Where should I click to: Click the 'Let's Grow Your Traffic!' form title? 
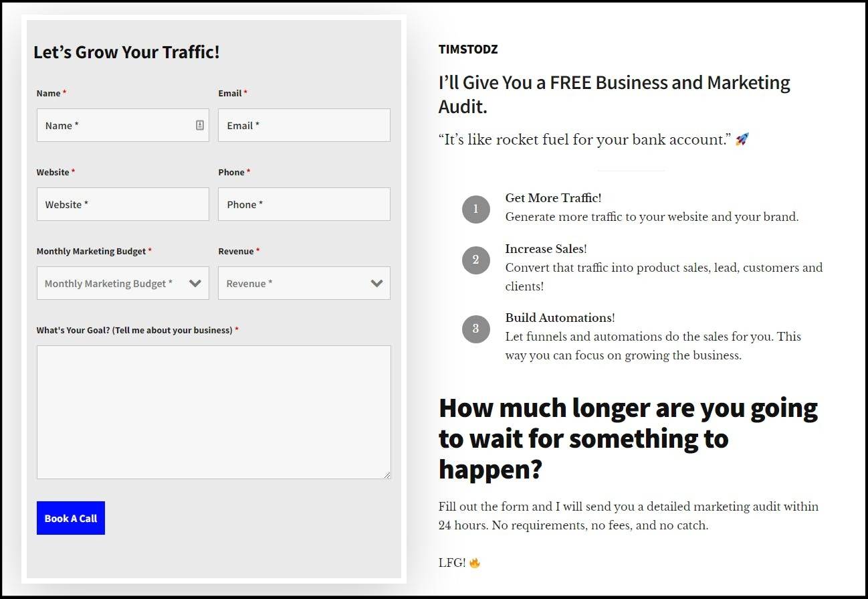coord(126,52)
